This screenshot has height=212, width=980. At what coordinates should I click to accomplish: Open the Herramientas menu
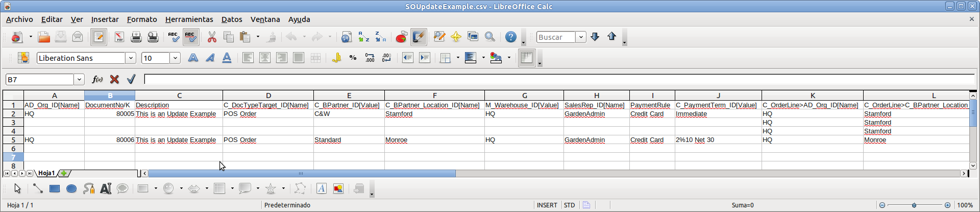189,19
